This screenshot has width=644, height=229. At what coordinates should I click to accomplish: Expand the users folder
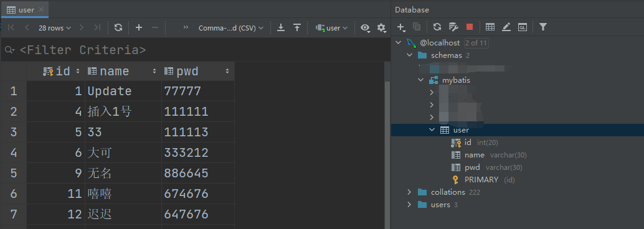409,204
